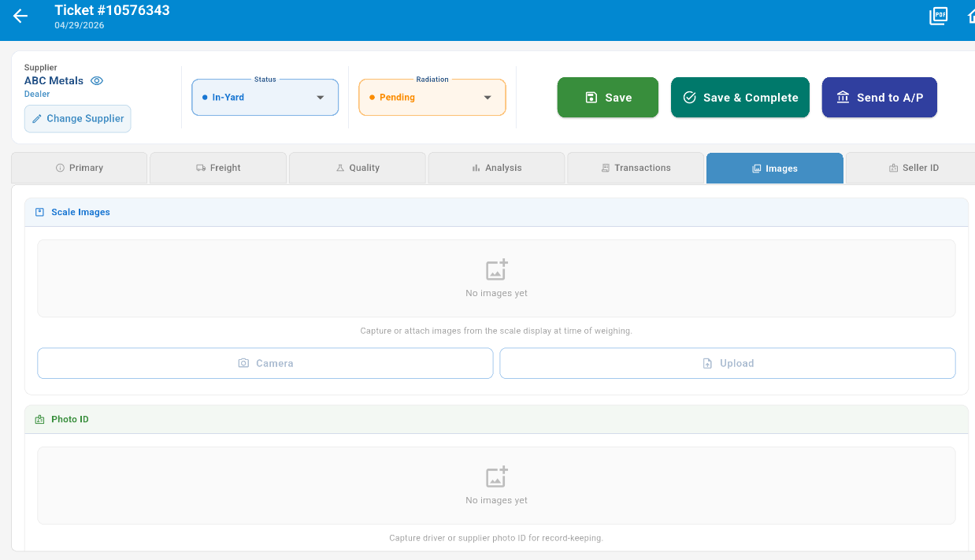View ABC Metals supplier details eye icon

tap(97, 81)
